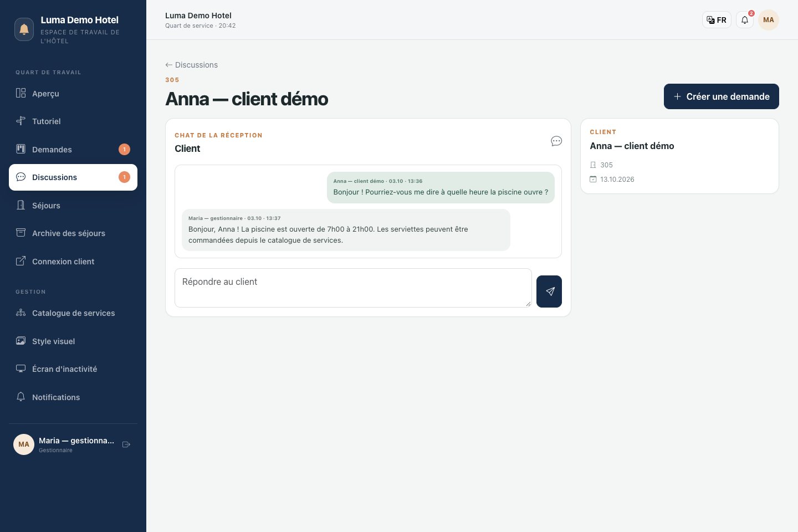Send the reply with paper plane button
The image size is (798, 532).
click(x=549, y=291)
